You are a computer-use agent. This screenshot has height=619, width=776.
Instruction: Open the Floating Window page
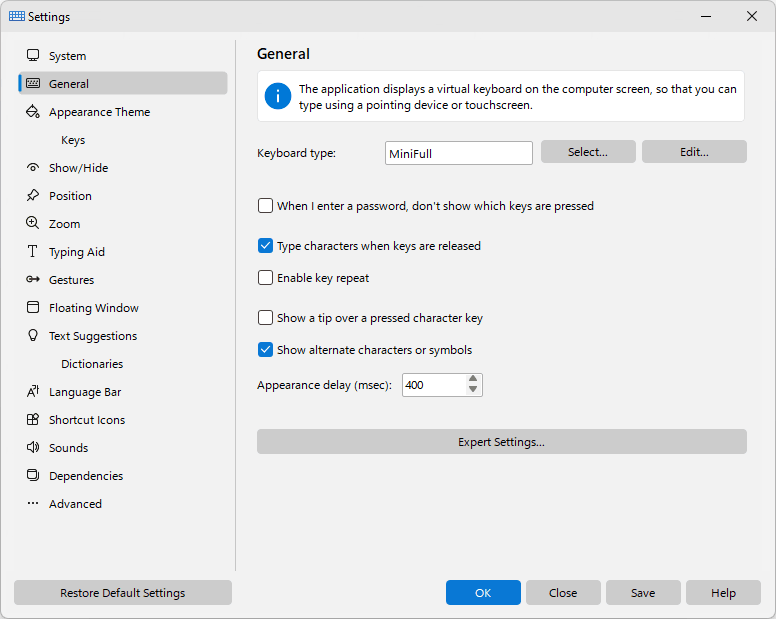coord(123,307)
